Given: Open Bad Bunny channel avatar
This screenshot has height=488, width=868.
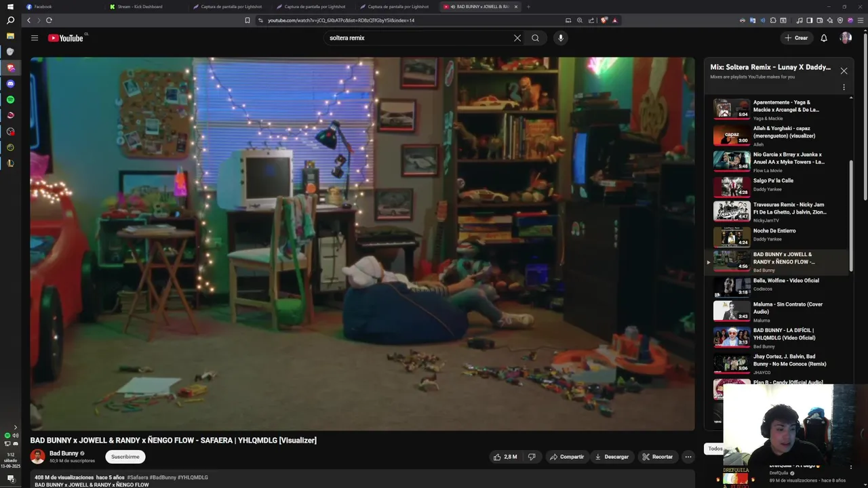Looking at the screenshot, I should tap(37, 457).
